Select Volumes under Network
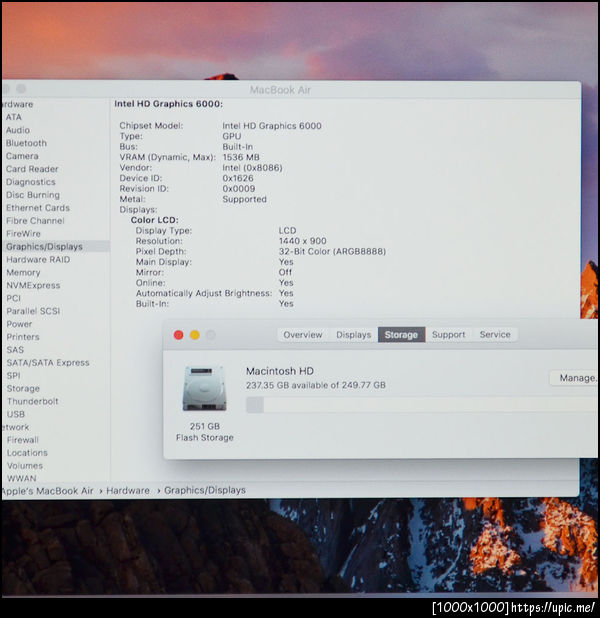The image size is (600, 618). [x=24, y=466]
